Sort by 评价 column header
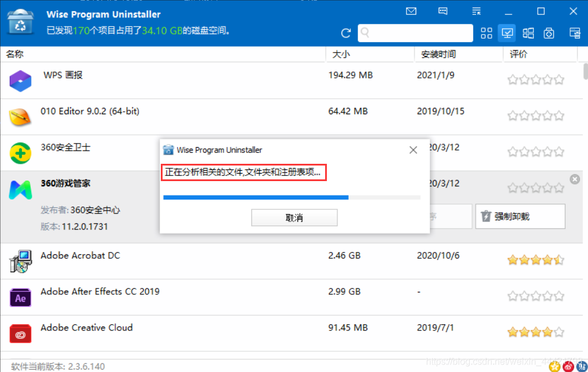Image resolution: width=588 pixels, height=372 pixels. tap(518, 54)
